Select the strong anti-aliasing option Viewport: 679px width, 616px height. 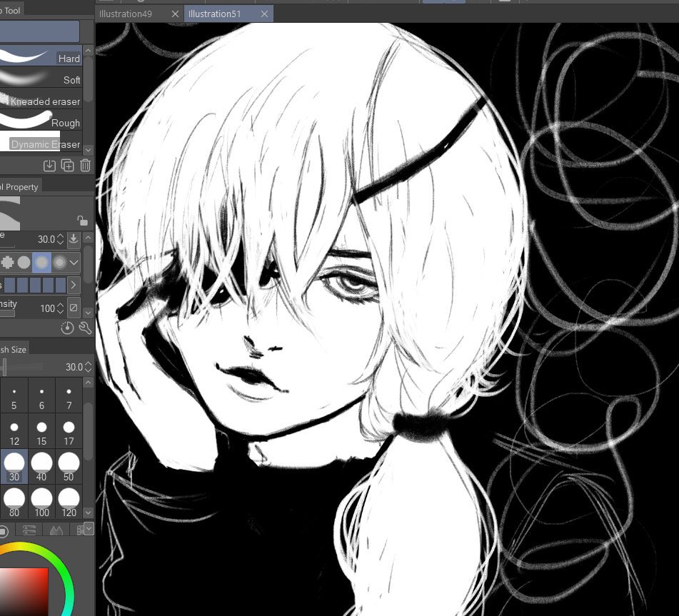pyautogui.click(x=59, y=263)
